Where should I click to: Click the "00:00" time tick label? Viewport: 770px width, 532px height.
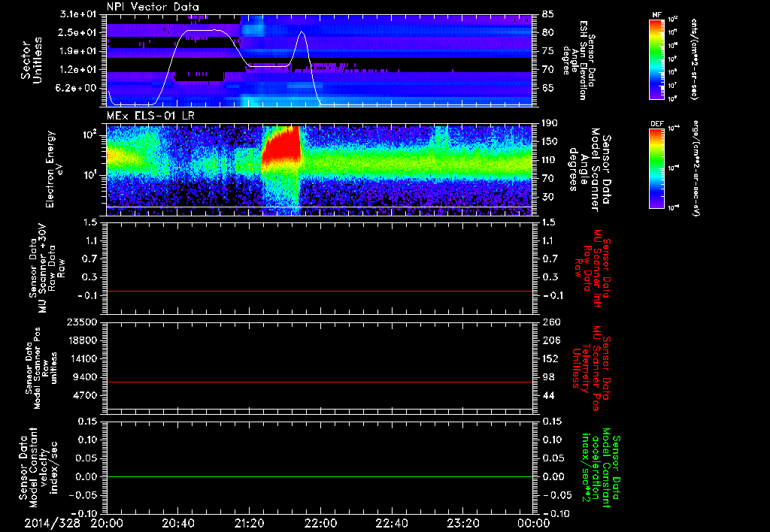click(x=534, y=523)
